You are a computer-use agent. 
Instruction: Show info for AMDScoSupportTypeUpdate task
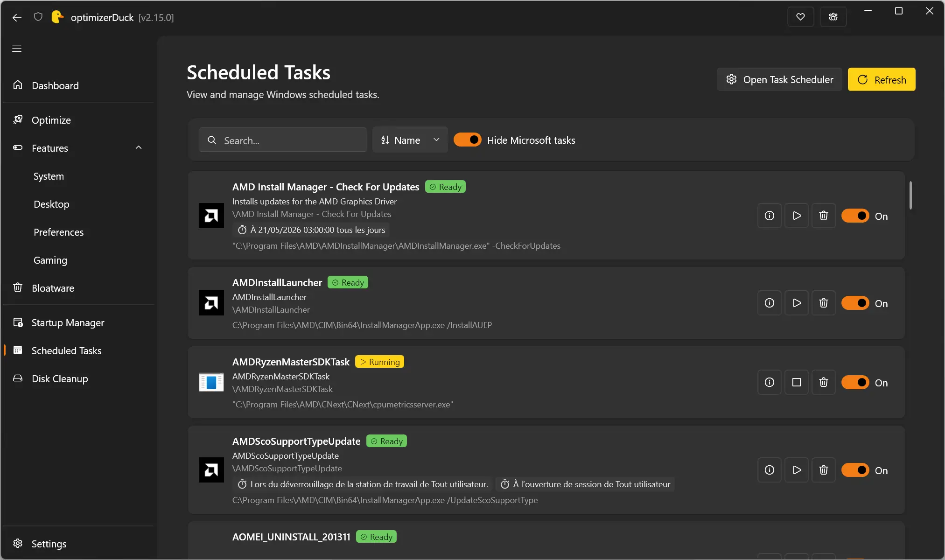click(770, 470)
